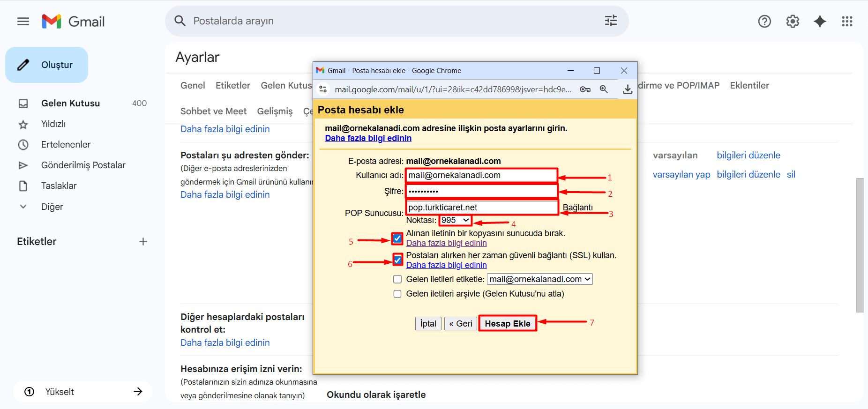
Task: Enable Gelen iletileri etiketle checkbox
Action: pyautogui.click(x=397, y=279)
